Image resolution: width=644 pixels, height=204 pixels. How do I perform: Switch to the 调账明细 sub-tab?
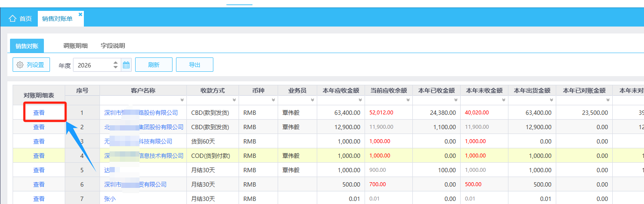75,46
